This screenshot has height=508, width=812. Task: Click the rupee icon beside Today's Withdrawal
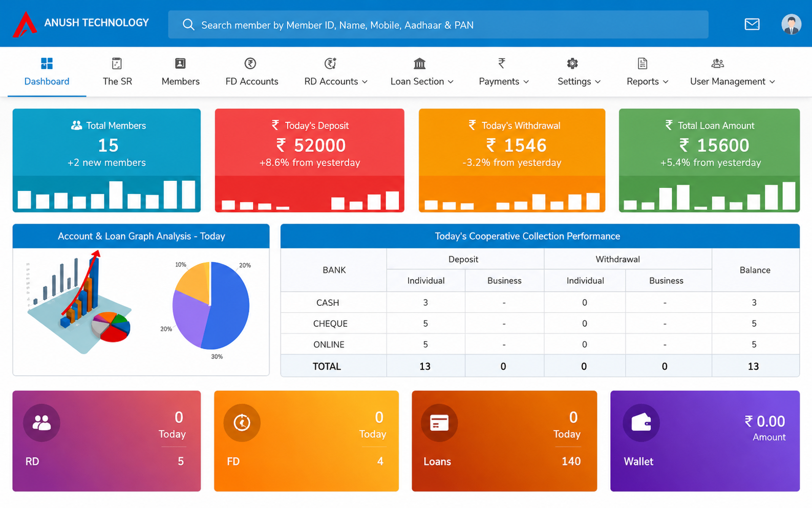click(x=472, y=125)
